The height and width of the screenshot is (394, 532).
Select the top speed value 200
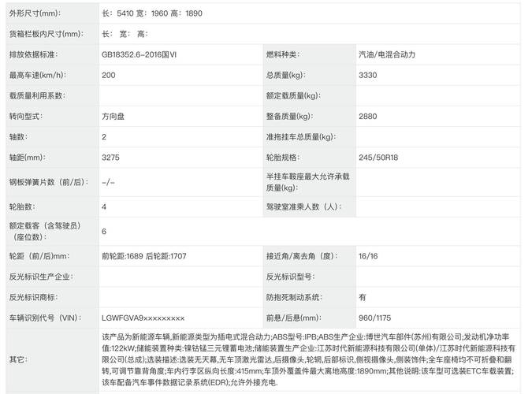tap(109, 76)
